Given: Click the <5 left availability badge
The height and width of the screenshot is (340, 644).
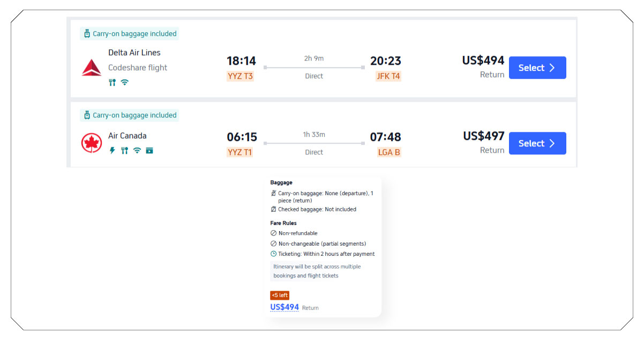Looking at the screenshot, I should [280, 295].
